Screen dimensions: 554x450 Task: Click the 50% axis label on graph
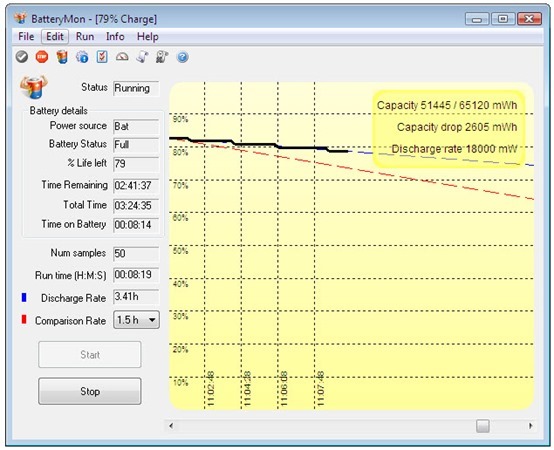(180, 251)
